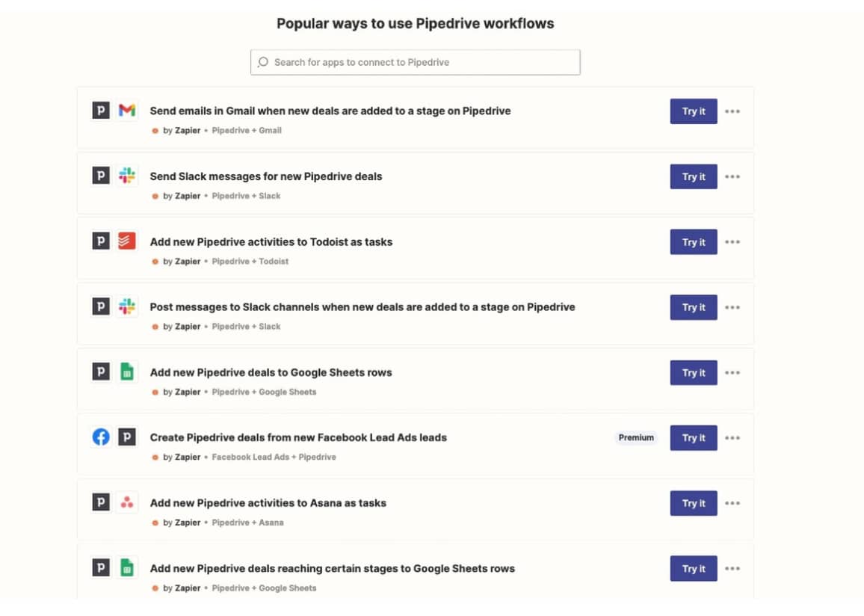Click the Pipedrive icon on the Gmail workflow row

point(101,110)
